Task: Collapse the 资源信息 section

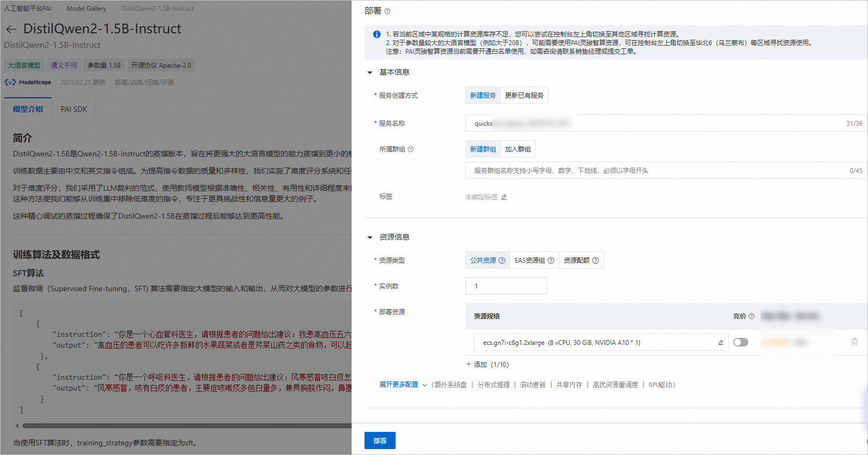Action: pos(370,237)
